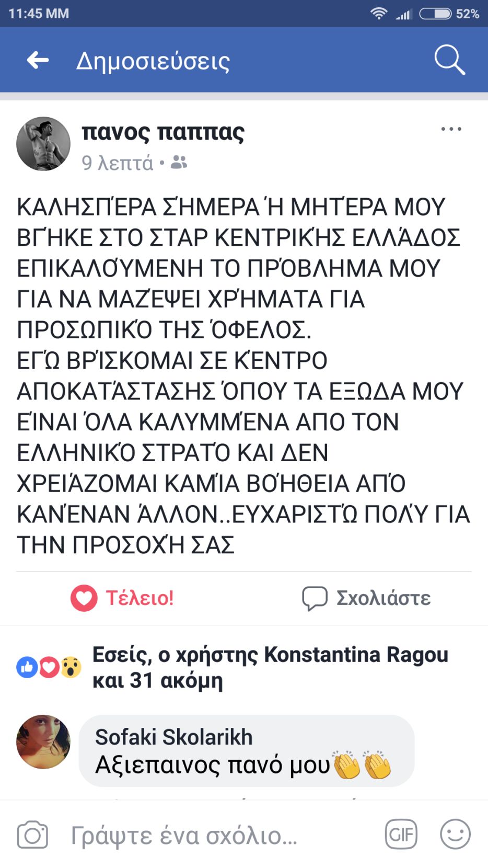Screen dimensions: 488x868
Task: Open Sofaki Skolarikh commenter avatar
Action: click(43, 741)
